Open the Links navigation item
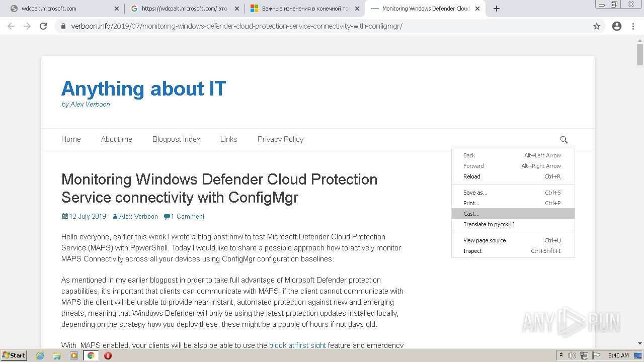The image size is (644, 362). [x=228, y=139]
